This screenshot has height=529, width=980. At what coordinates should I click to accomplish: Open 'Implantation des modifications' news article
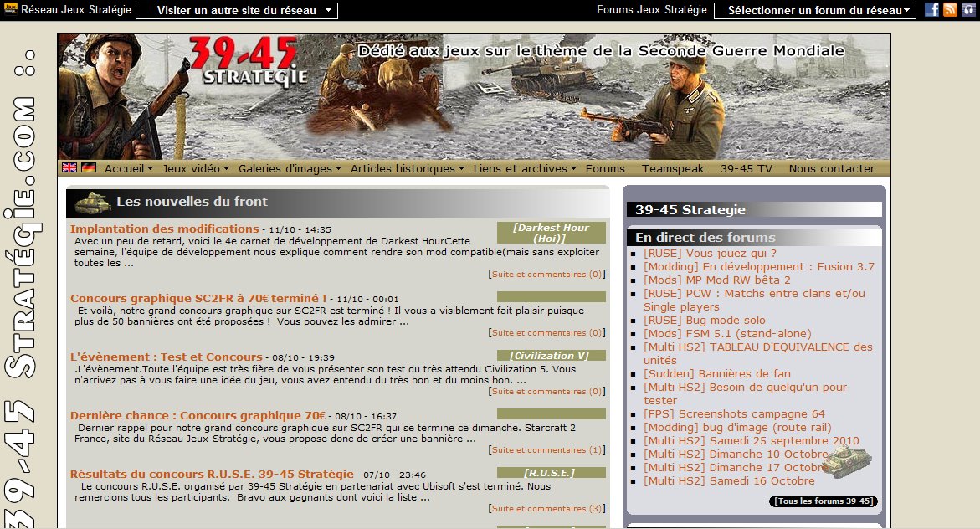click(x=164, y=229)
